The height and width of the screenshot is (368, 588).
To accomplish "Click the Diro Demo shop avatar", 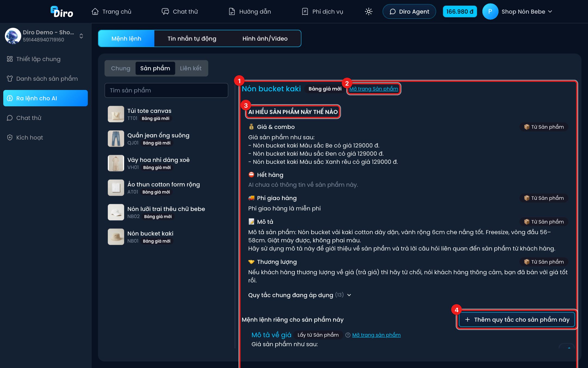I will click(x=13, y=36).
